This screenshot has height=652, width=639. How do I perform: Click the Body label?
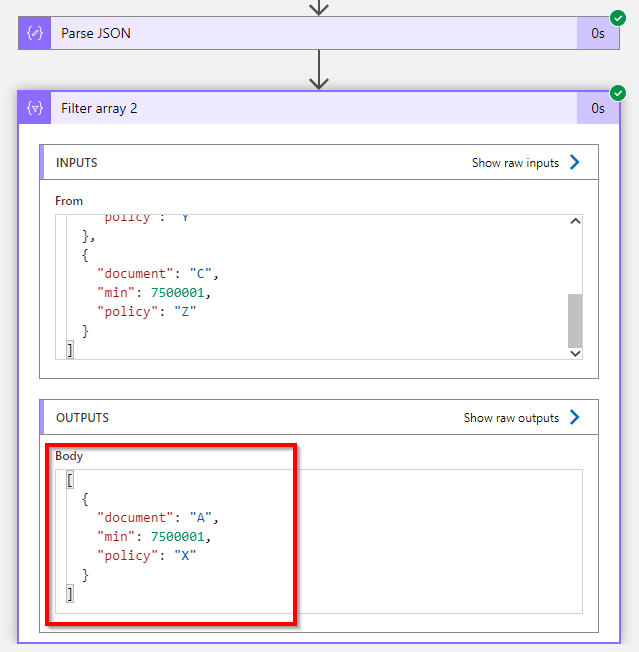pyautogui.click(x=69, y=456)
